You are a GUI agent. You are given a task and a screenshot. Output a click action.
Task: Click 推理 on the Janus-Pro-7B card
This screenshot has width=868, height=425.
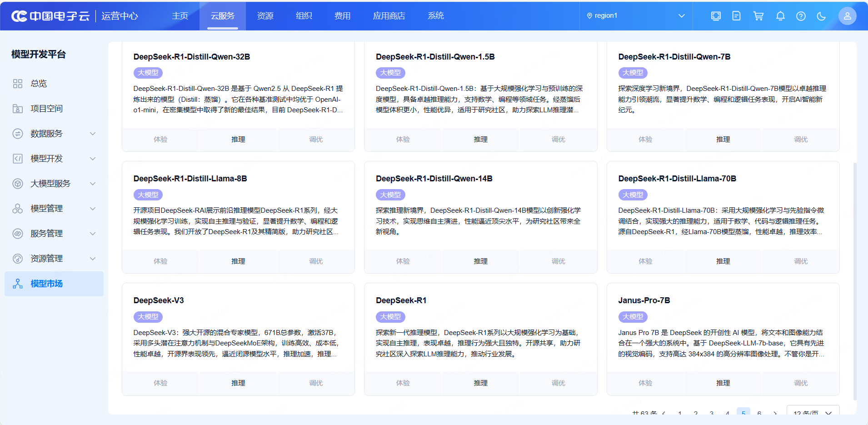pos(723,383)
